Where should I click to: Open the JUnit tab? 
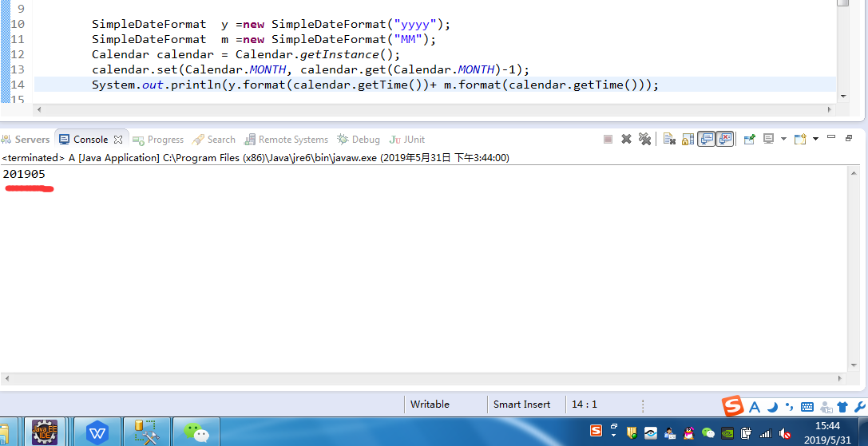tap(407, 140)
